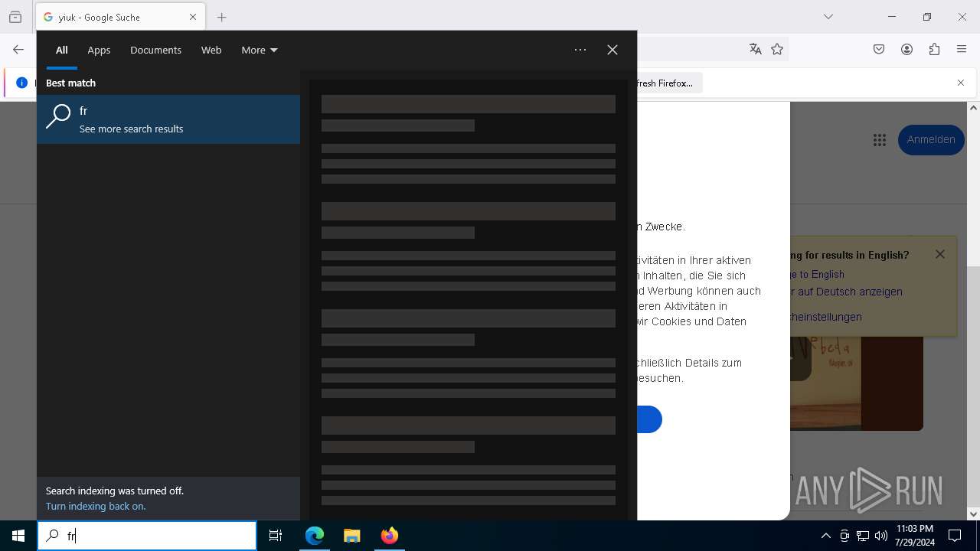Close the 'yiuk - Google Suche' tab
Image resolution: width=980 pixels, height=551 pixels.
coord(193,17)
